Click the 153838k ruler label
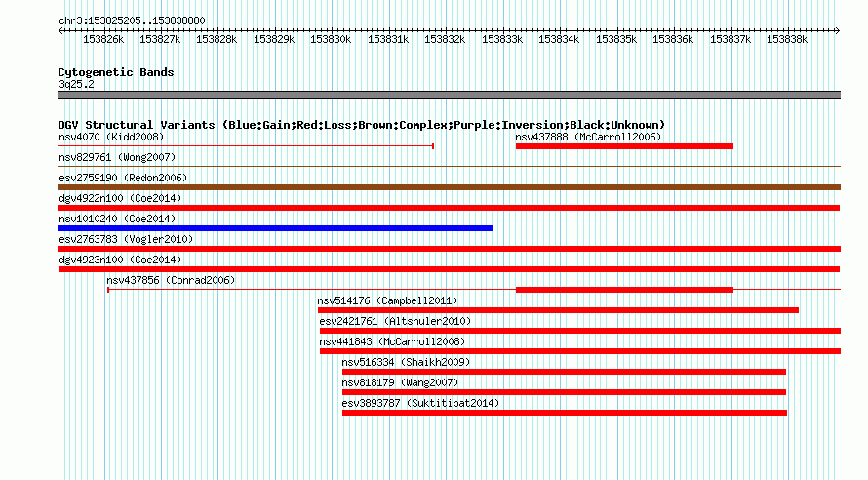Viewport: 868px width, 480px height. [x=787, y=39]
